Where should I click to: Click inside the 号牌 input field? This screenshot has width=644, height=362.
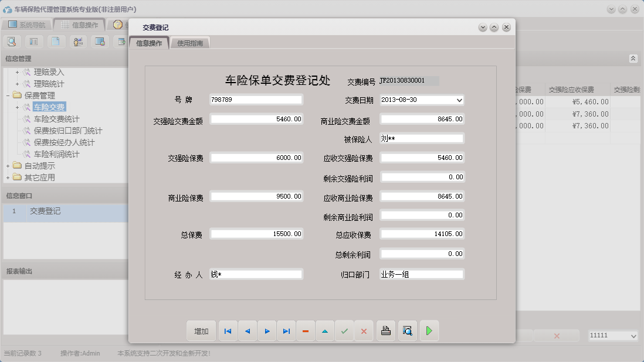(x=256, y=100)
